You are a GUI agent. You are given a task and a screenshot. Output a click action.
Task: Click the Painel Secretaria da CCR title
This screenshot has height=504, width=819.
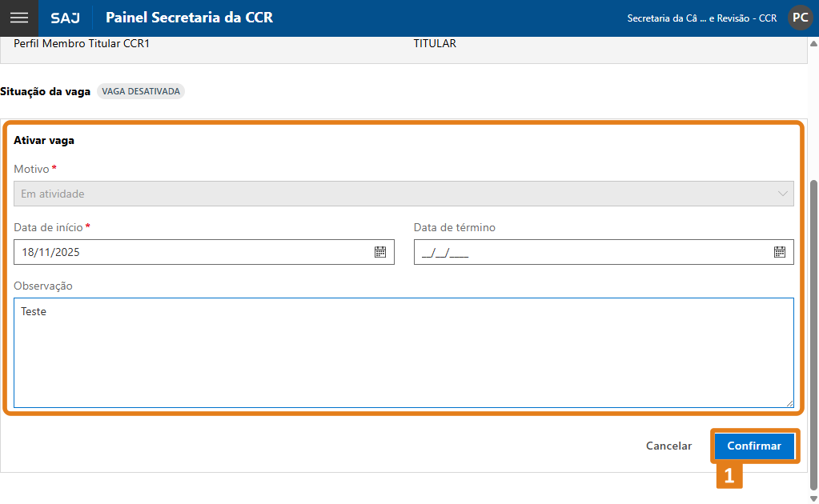[x=189, y=18]
